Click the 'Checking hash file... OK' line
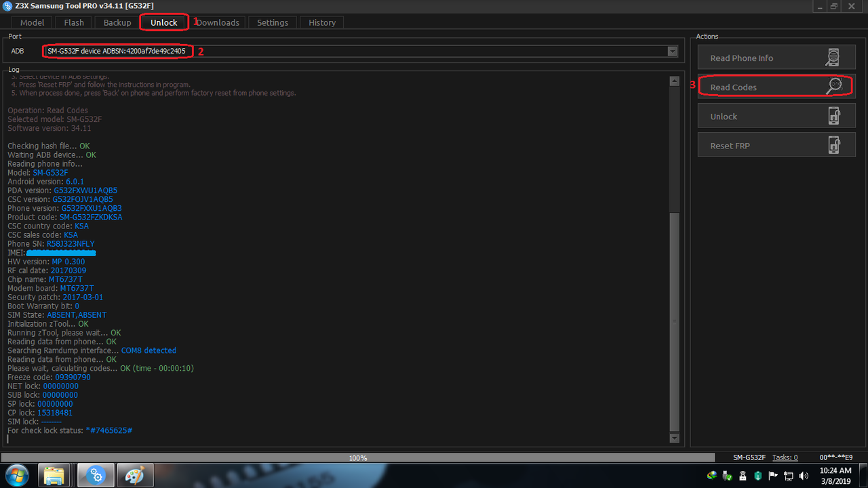This screenshot has width=868, height=488. (x=48, y=146)
